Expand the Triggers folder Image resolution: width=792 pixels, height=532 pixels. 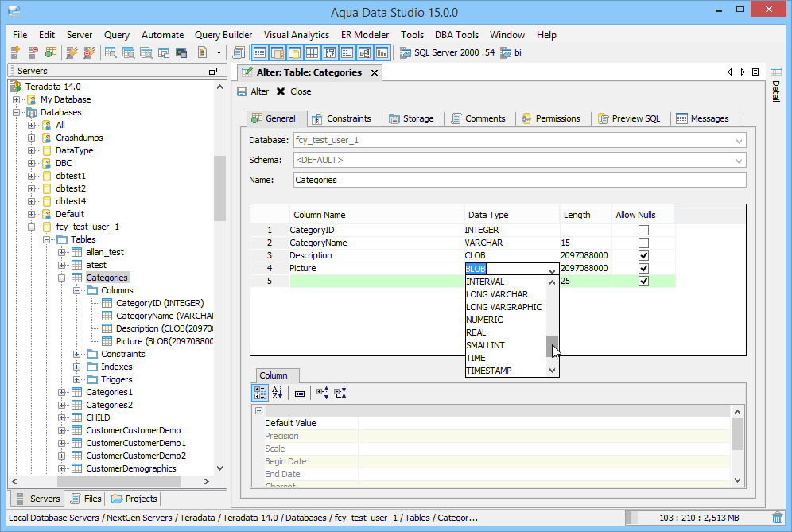(77, 379)
